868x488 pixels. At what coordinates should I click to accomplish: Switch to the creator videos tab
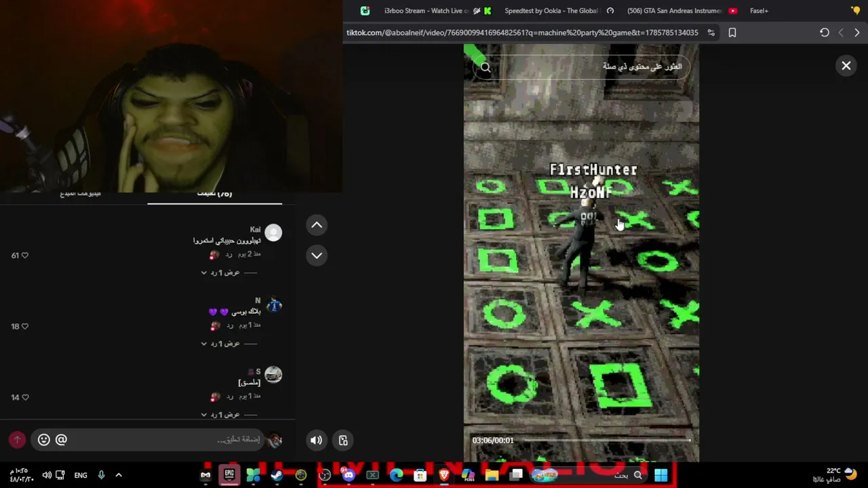point(80,195)
